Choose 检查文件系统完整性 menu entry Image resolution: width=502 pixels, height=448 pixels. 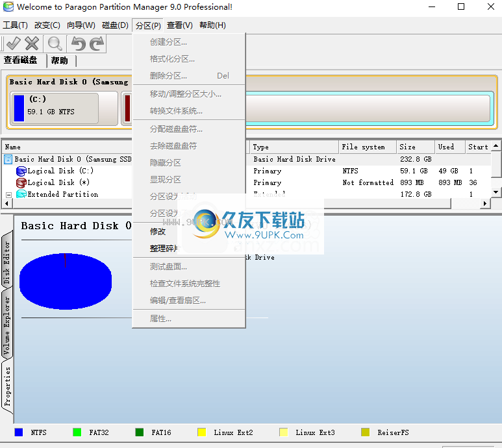[x=189, y=284]
